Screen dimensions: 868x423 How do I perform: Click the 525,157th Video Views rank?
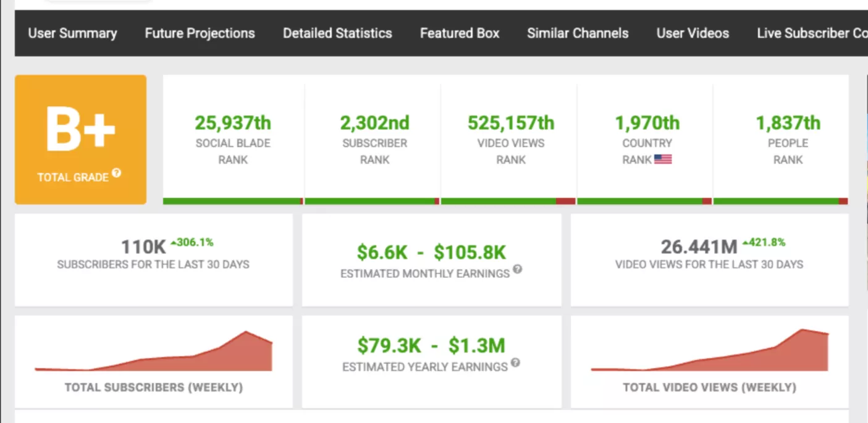tap(511, 124)
